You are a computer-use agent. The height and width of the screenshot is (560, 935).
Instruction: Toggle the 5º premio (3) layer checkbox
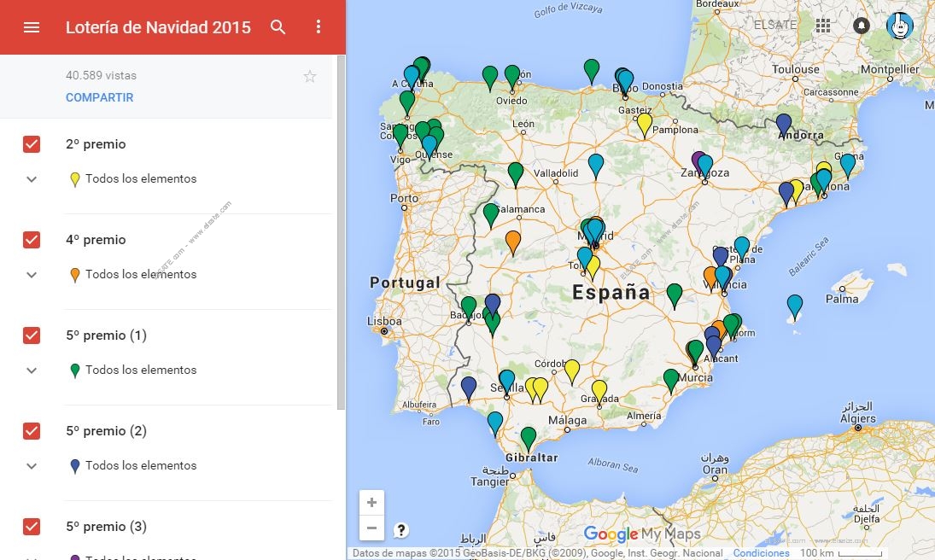tap(32, 527)
